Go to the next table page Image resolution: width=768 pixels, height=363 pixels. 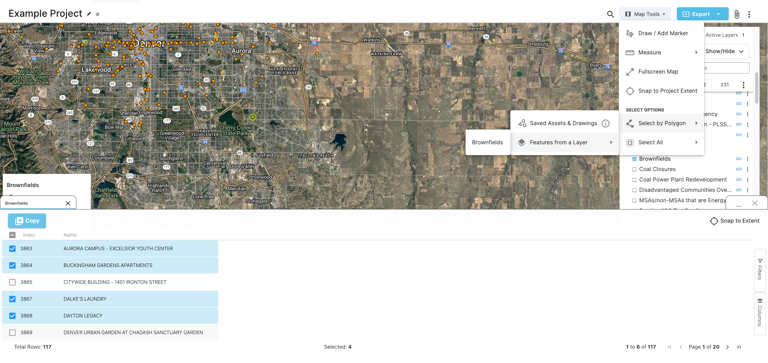(x=727, y=347)
